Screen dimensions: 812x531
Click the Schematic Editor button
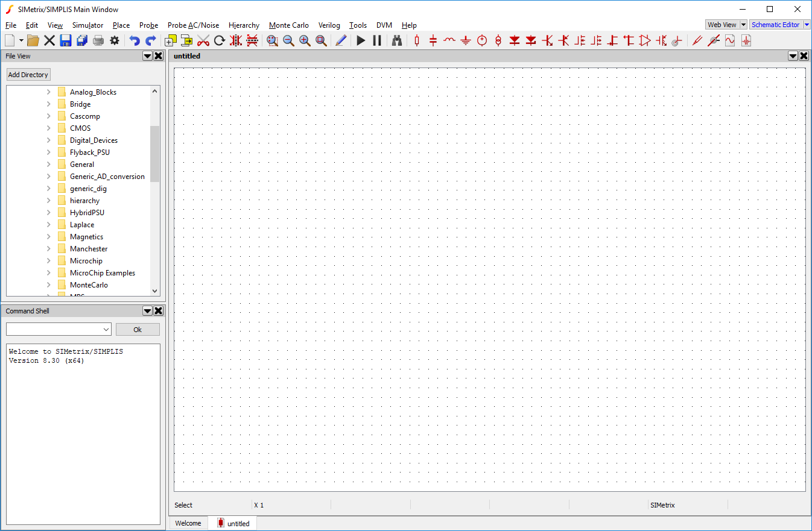click(776, 25)
